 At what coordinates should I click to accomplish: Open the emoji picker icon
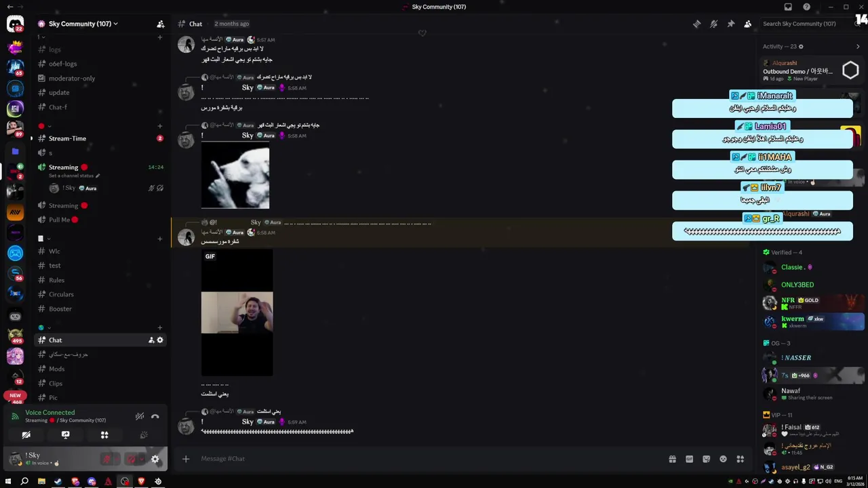(723, 459)
